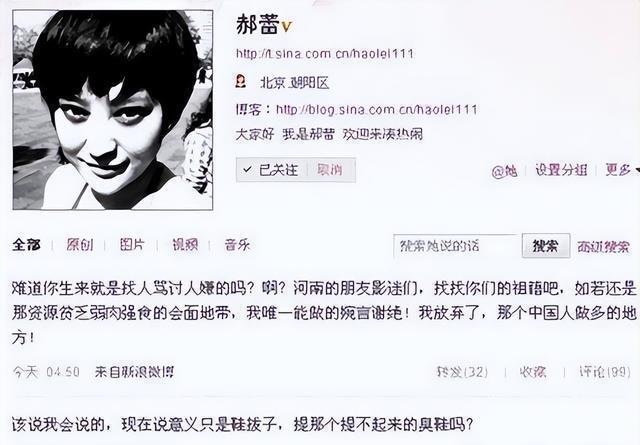Click 转发(32) to repost
640x445 pixels.
coord(462,372)
